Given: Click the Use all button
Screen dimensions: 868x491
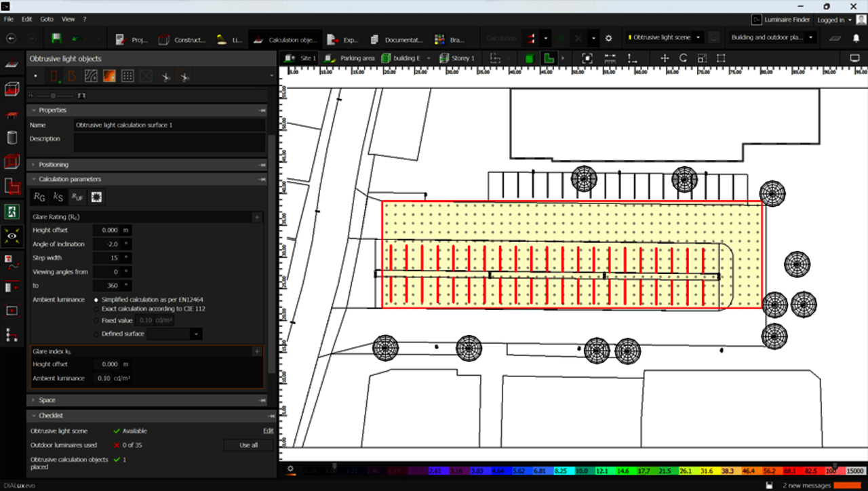Looking at the screenshot, I should [248, 445].
